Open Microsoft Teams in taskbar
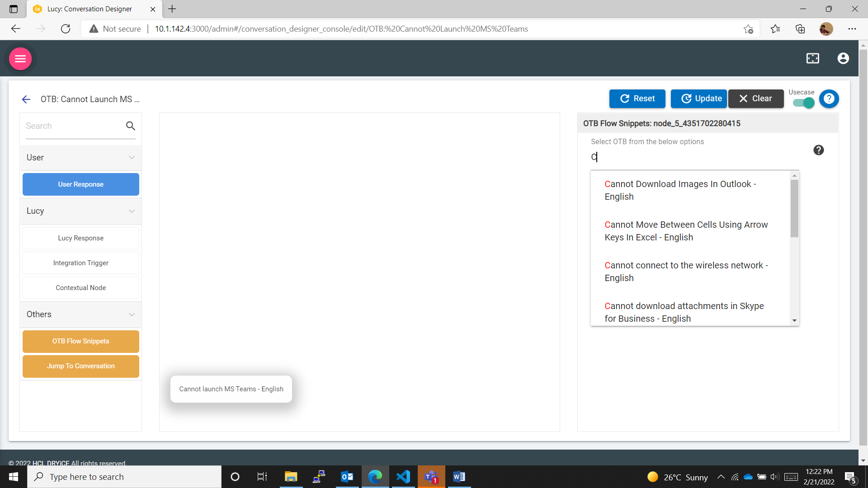The image size is (868, 488). (431, 477)
